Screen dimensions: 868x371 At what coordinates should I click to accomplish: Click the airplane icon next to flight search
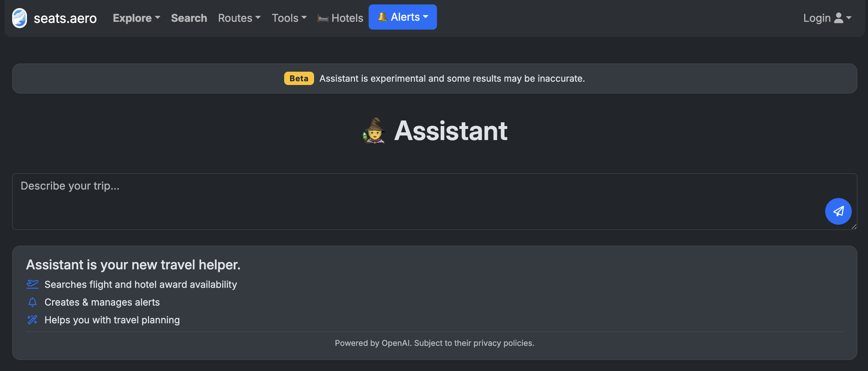pyautogui.click(x=32, y=284)
